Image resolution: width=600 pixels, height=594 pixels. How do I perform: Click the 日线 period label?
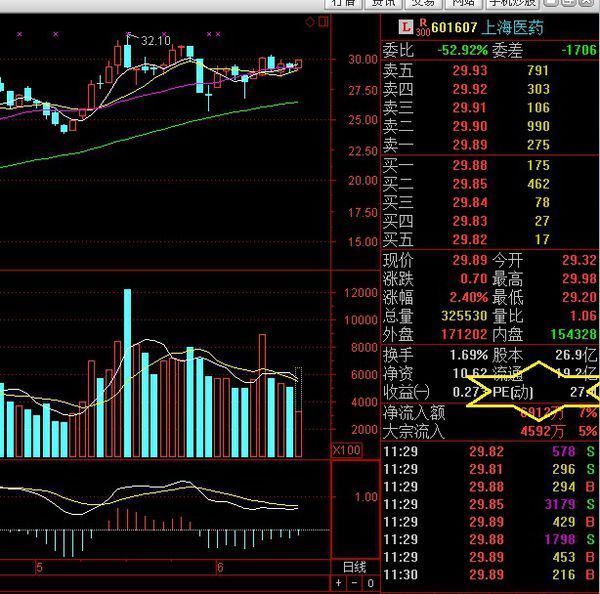tap(355, 567)
